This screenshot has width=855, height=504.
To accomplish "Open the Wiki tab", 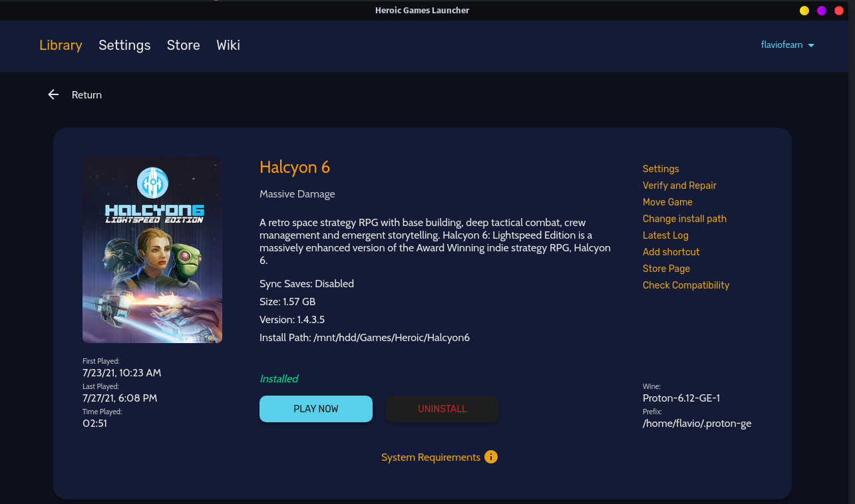I will 228,45.
